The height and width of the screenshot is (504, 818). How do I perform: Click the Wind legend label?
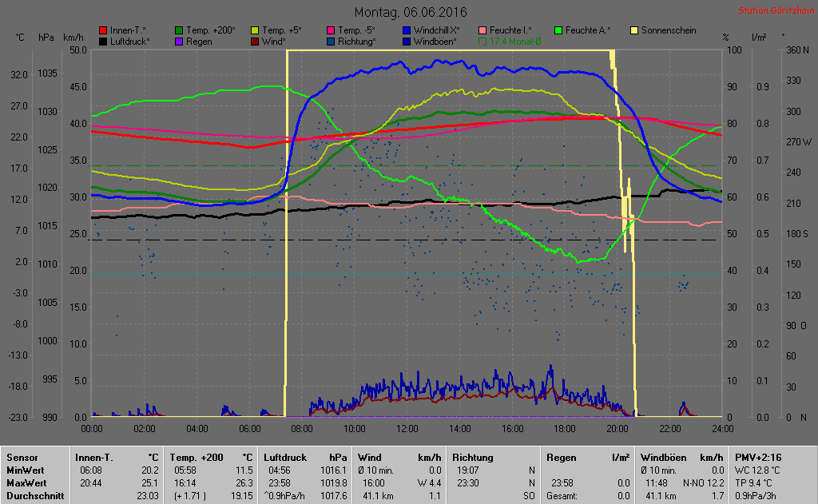[x=273, y=42]
